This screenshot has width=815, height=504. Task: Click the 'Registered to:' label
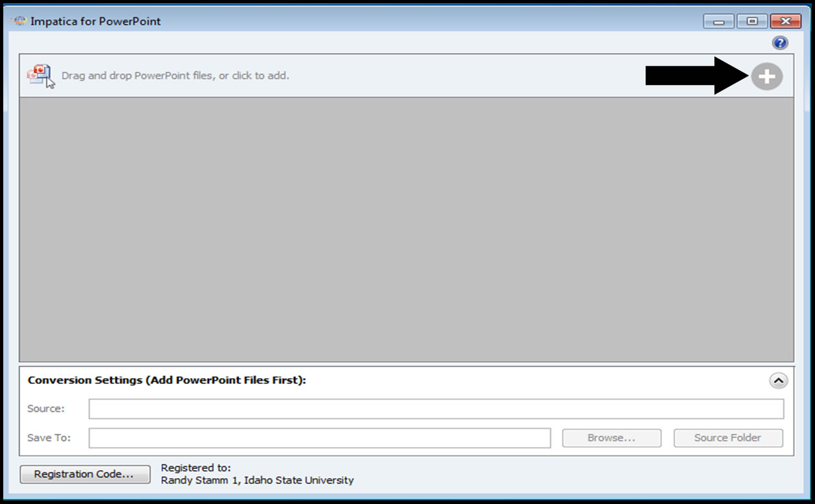coord(196,468)
